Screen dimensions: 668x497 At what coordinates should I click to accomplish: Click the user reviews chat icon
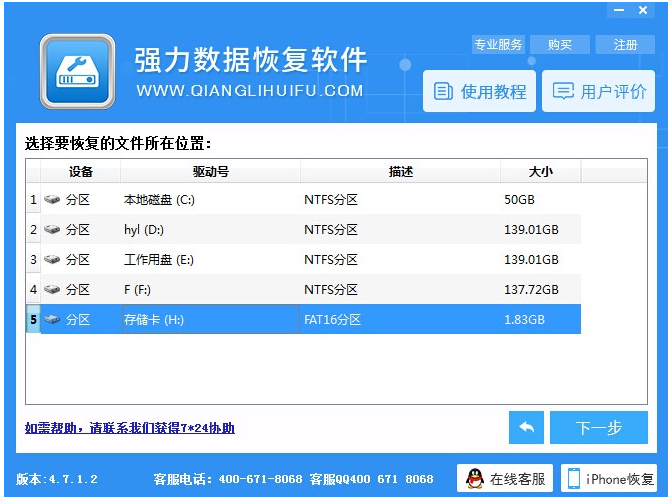563,91
